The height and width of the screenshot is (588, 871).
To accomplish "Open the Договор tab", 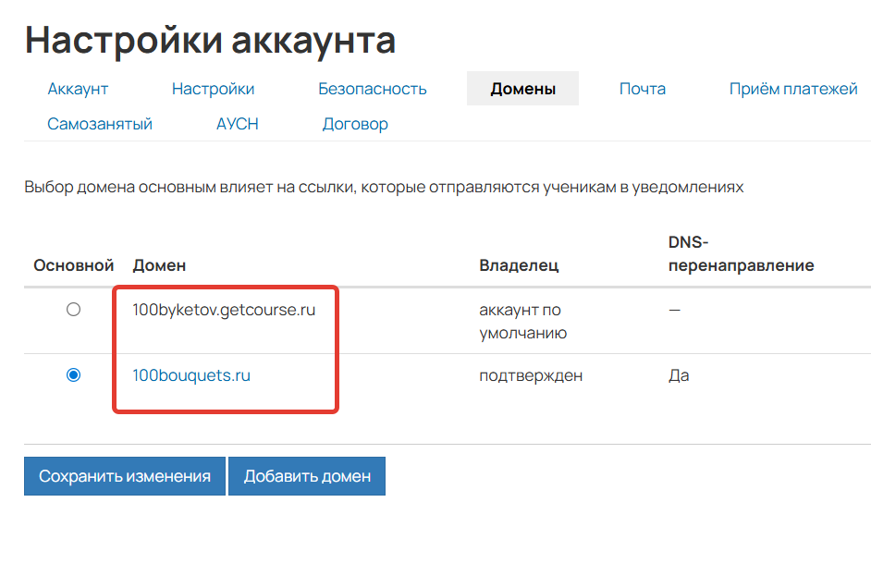I will click(355, 123).
